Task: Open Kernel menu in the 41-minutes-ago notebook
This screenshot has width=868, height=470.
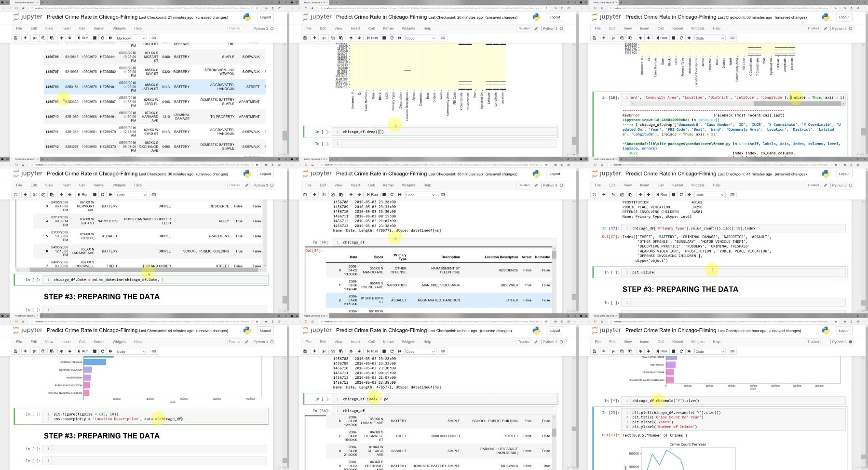Action: click(678, 185)
